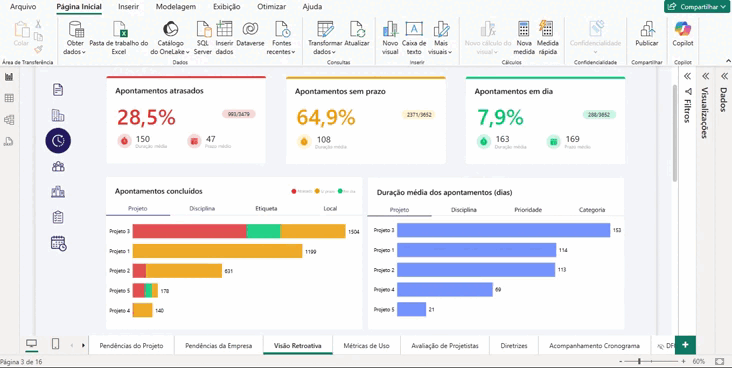
Task: Select Disciplina tab in Apontamentos concluídos
Action: click(202, 209)
